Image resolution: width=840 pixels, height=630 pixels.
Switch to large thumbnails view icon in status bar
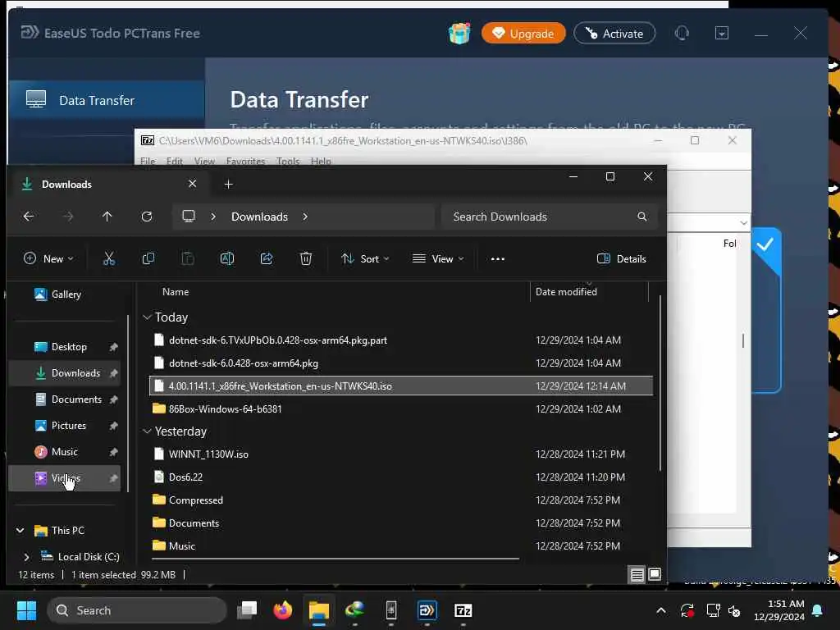click(655, 575)
